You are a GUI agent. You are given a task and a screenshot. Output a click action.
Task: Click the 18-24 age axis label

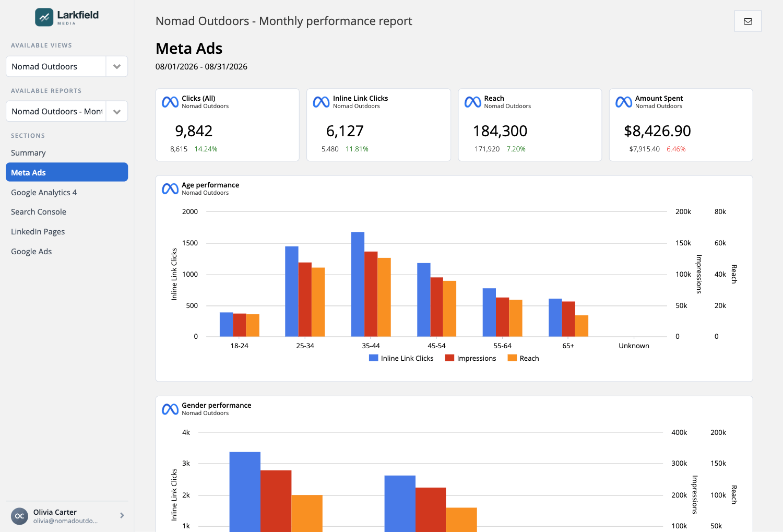(x=239, y=346)
